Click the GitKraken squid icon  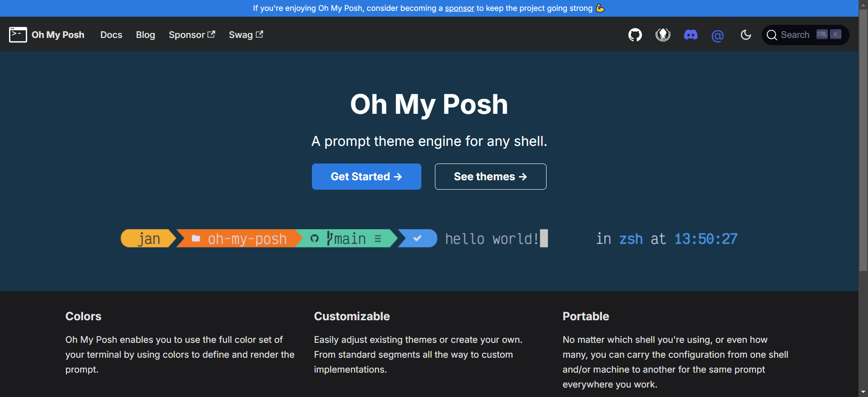(663, 35)
